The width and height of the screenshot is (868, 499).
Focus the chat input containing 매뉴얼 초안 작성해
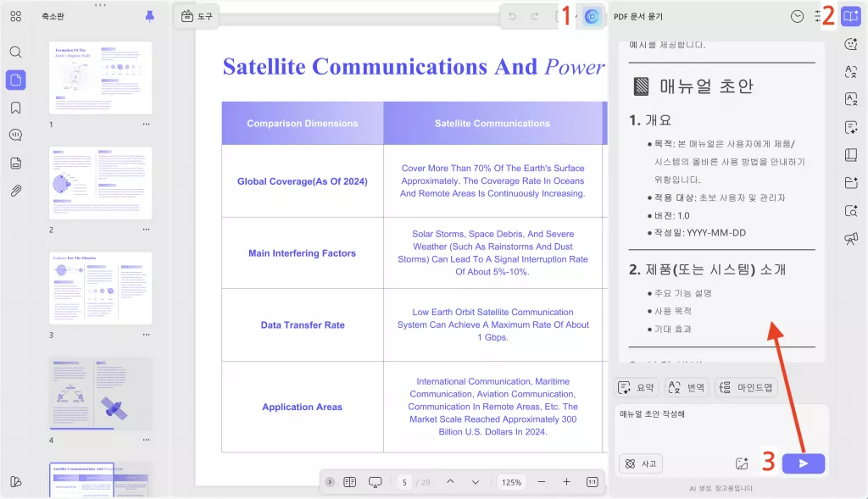click(x=721, y=428)
